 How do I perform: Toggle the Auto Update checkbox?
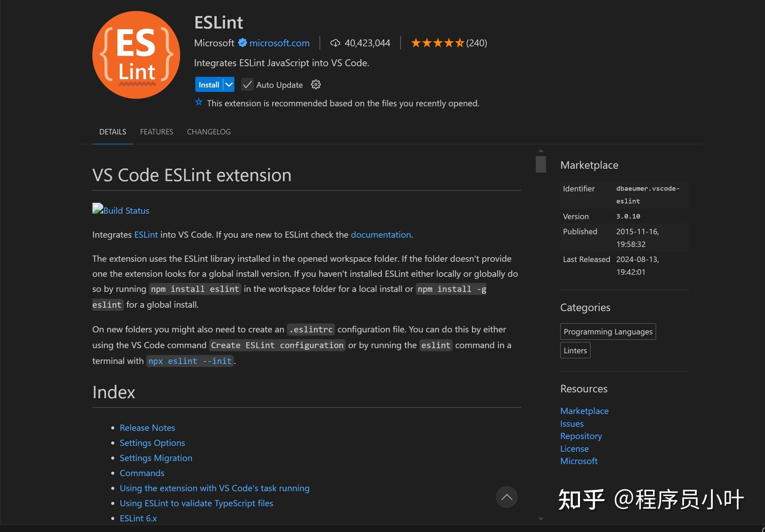pos(247,85)
